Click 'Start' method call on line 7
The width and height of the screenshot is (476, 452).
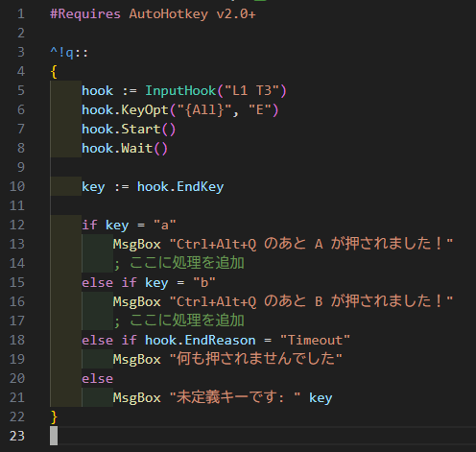(x=141, y=130)
